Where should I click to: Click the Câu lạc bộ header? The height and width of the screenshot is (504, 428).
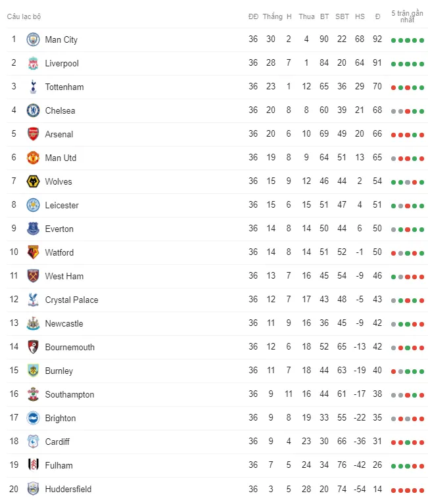pyautogui.click(x=24, y=16)
